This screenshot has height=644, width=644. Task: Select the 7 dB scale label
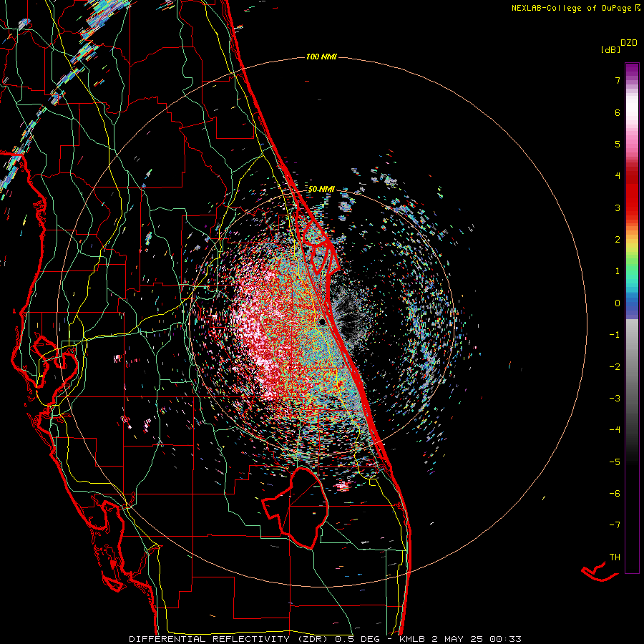click(x=618, y=80)
